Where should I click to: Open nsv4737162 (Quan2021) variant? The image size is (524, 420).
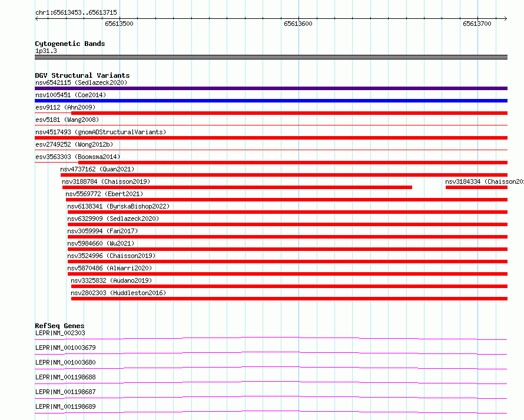coord(97,169)
